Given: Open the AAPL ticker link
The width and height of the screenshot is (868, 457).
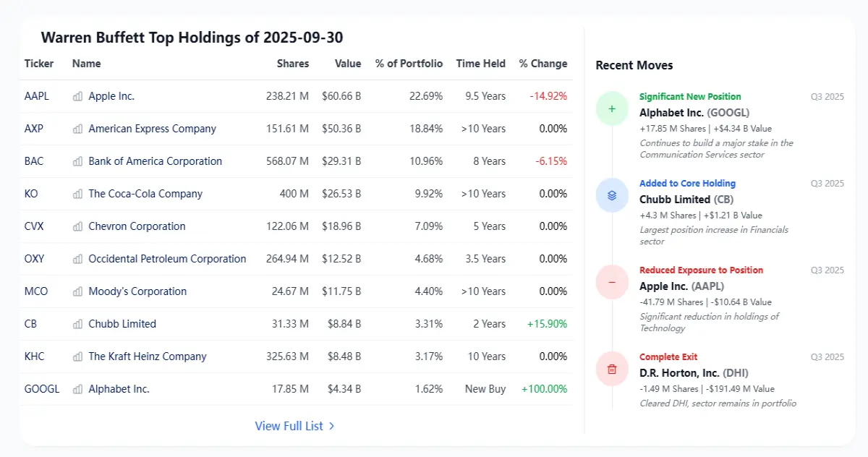Looking at the screenshot, I should [x=37, y=96].
